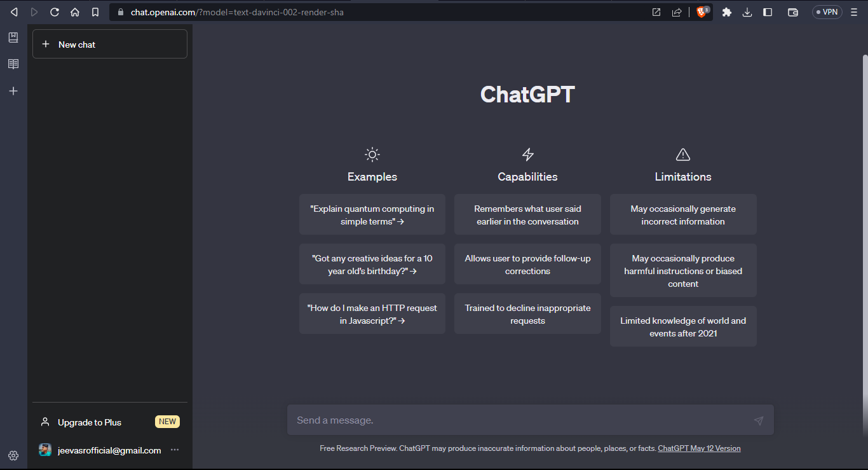The width and height of the screenshot is (868, 470).
Task: Click "Remembers what user said" card
Action: [527, 215]
